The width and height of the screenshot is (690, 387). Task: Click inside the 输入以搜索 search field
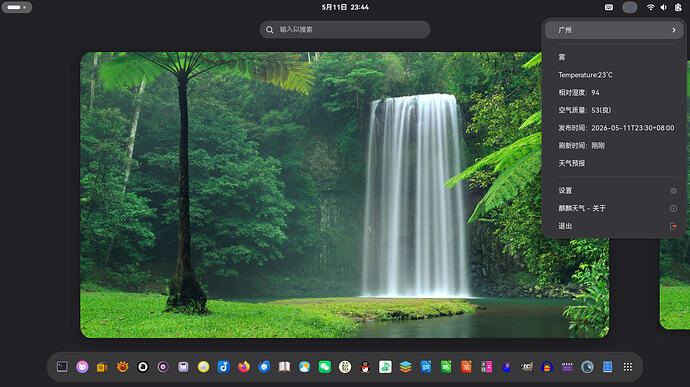(x=345, y=29)
